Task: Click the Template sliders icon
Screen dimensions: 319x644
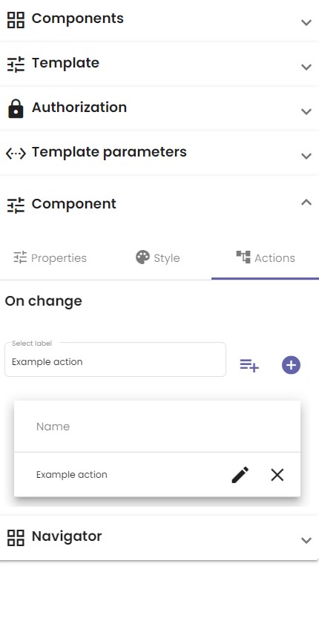Action: [16, 65]
